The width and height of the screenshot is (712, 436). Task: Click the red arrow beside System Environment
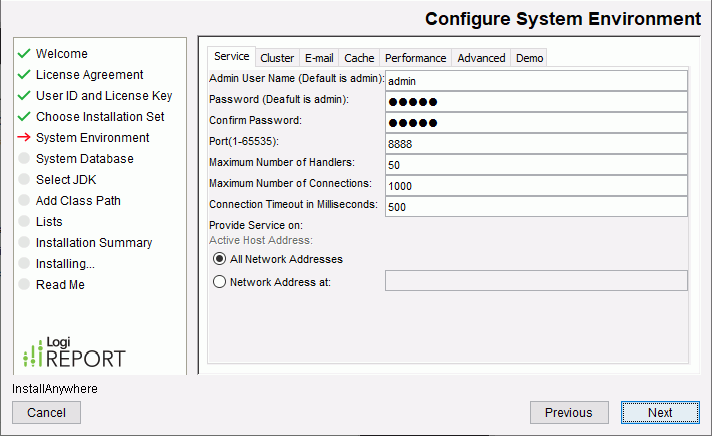point(24,138)
